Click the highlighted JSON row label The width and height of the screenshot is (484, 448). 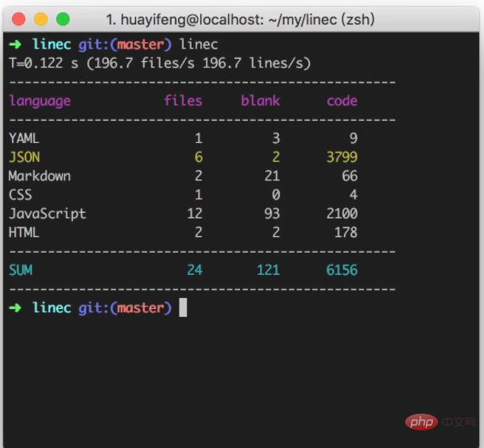click(x=24, y=157)
